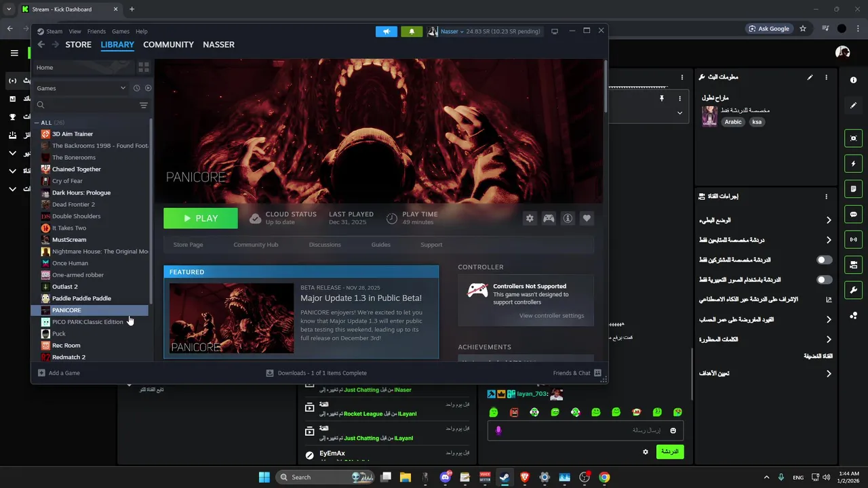Open View menu in Steam
This screenshot has width=868, height=488.
pos(75,31)
